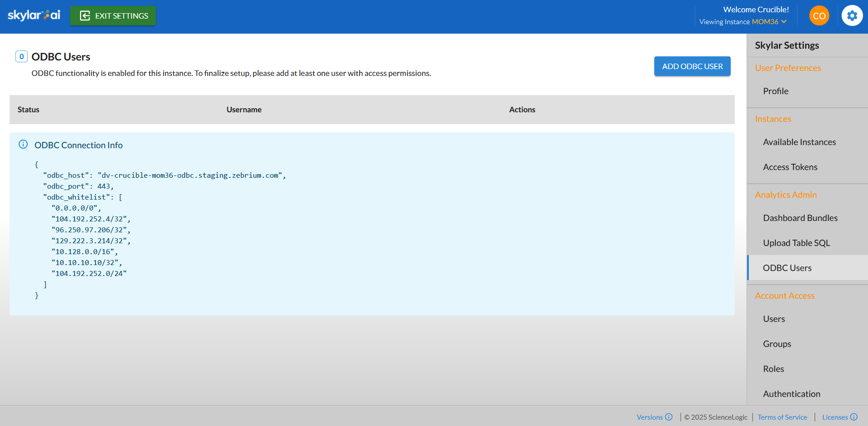Select ODBC Users in the sidebar
Image resolution: width=868 pixels, height=426 pixels.
[x=788, y=268]
